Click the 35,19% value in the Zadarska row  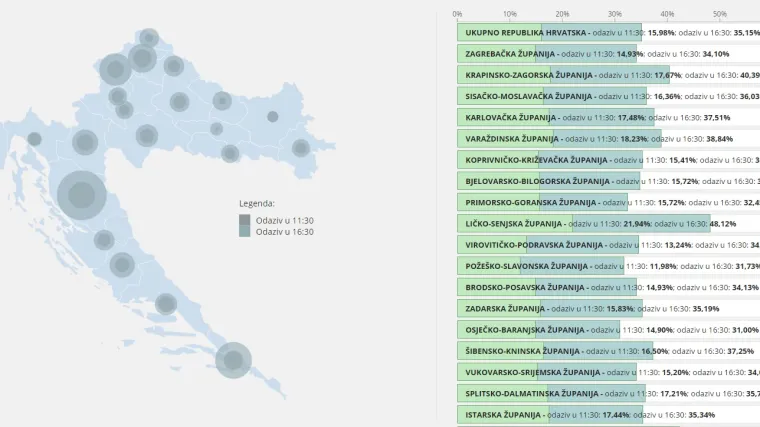pos(706,309)
